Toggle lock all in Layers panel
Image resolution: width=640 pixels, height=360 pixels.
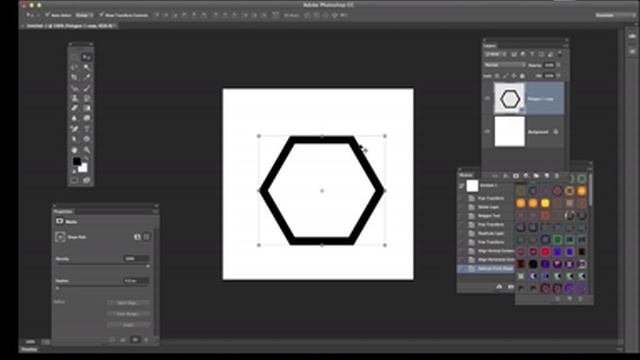point(522,76)
